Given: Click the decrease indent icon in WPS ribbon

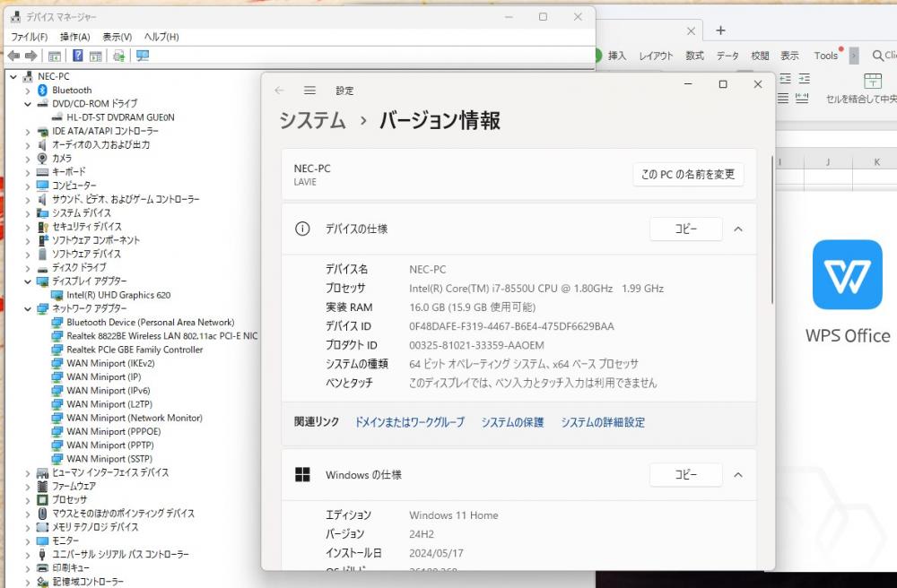Looking at the screenshot, I should click(786, 79).
